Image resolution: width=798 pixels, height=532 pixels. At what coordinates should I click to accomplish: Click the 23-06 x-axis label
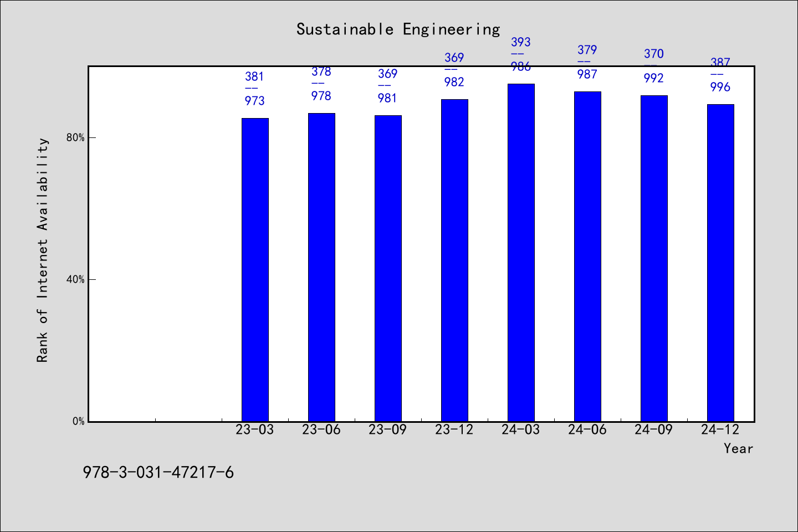click(321, 429)
